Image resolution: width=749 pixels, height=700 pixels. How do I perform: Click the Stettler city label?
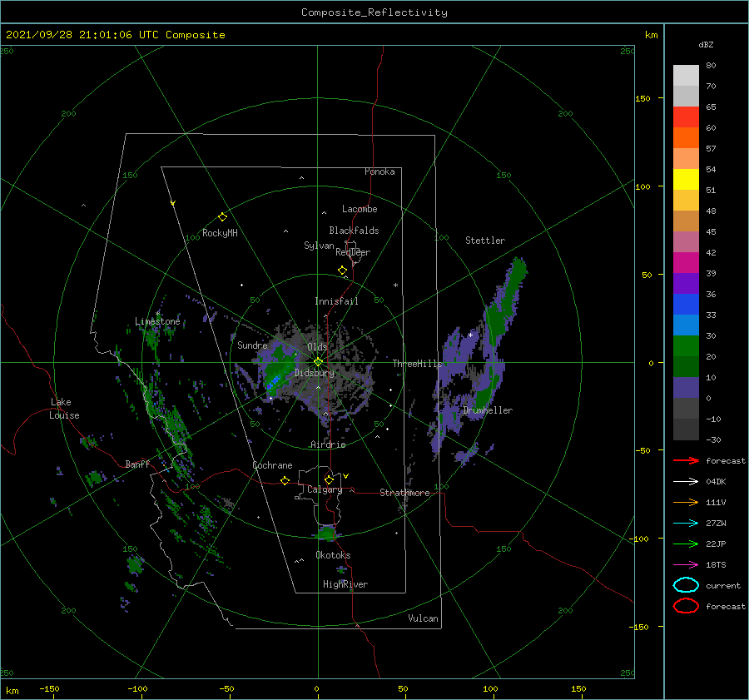(x=485, y=241)
